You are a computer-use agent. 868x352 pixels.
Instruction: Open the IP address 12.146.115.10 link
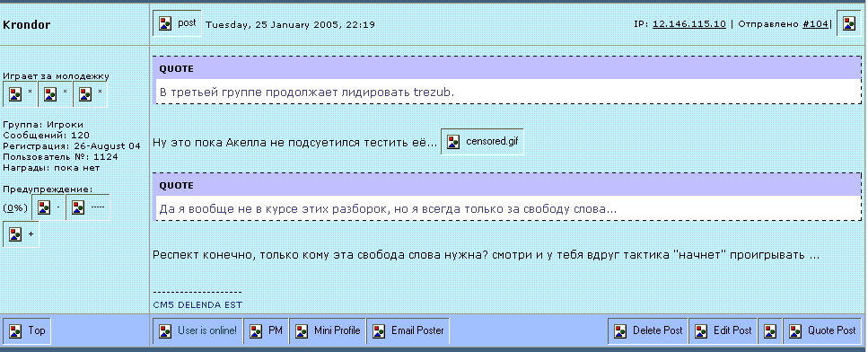(689, 24)
